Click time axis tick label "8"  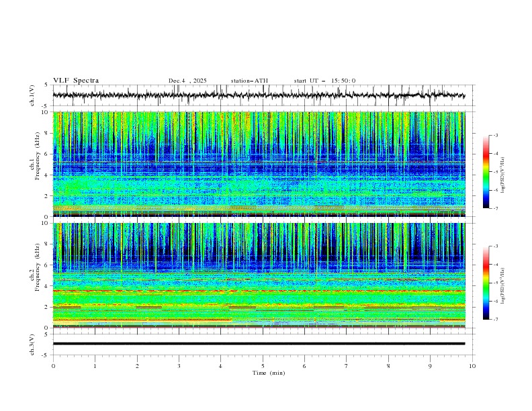pos(388,366)
